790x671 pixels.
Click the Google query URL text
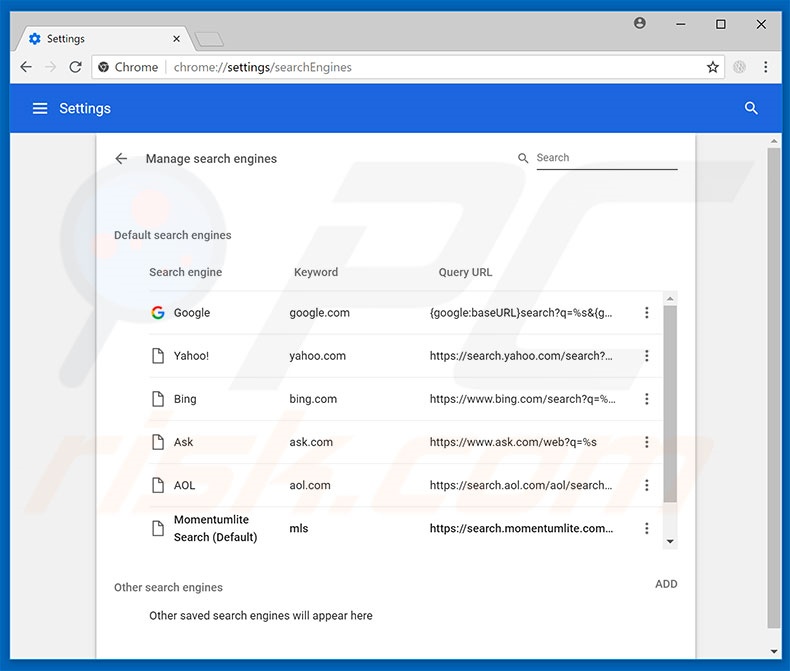[521, 313]
